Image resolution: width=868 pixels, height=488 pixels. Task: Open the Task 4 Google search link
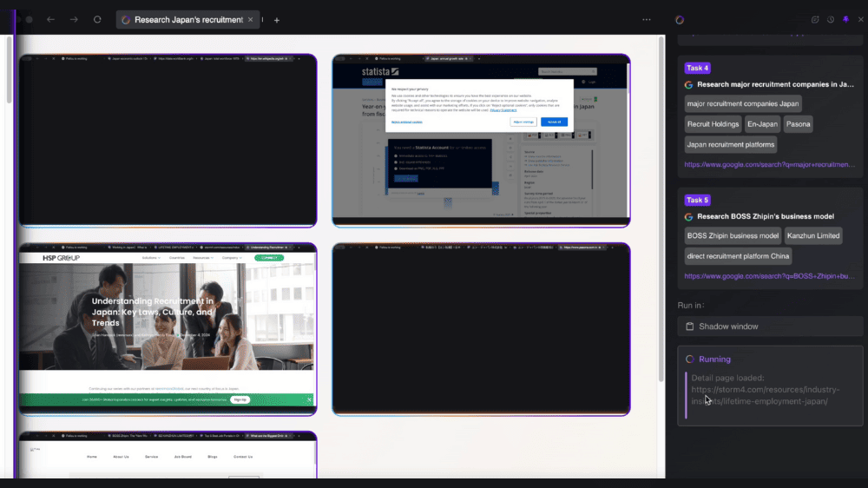[x=769, y=164]
